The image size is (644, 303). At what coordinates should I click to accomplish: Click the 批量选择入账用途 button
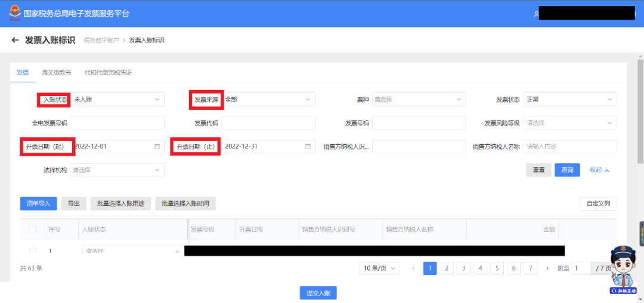pyautogui.click(x=120, y=203)
